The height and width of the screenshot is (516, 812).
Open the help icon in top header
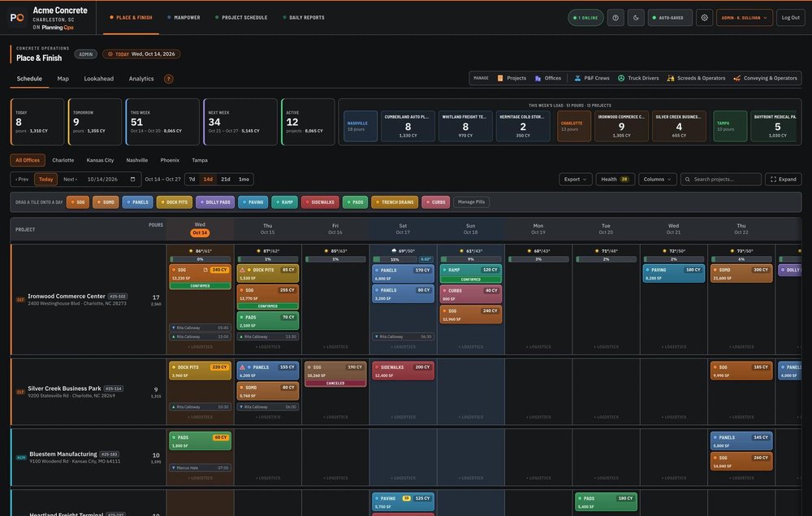pos(615,18)
